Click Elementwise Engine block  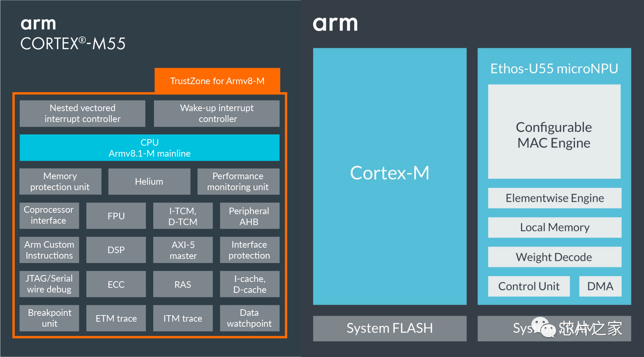pyautogui.click(x=555, y=198)
